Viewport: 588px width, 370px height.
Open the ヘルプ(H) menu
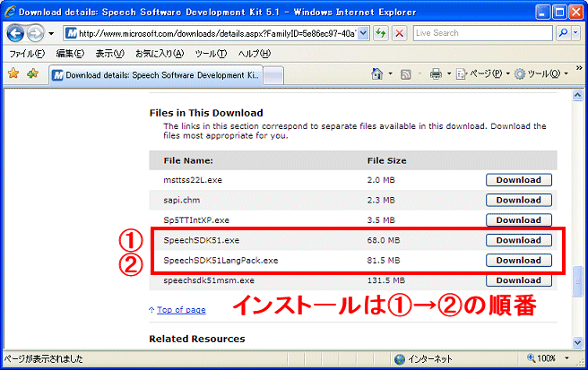[x=254, y=54]
